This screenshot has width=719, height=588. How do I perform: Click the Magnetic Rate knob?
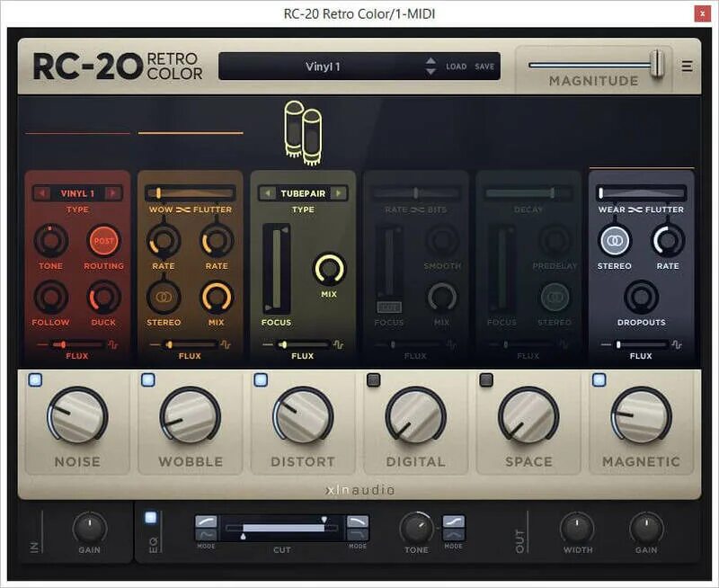(x=668, y=240)
